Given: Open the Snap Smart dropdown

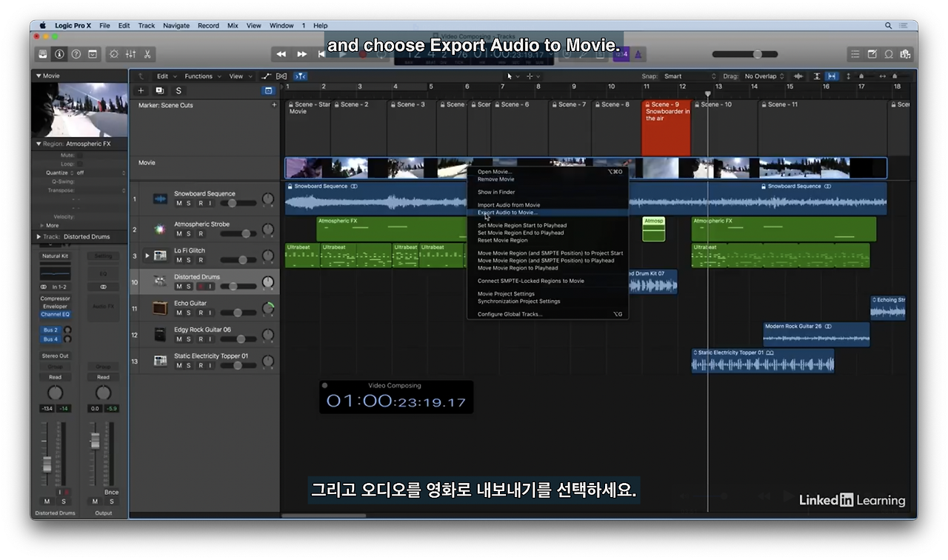Looking at the screenshot, I should tap(690, 76).
